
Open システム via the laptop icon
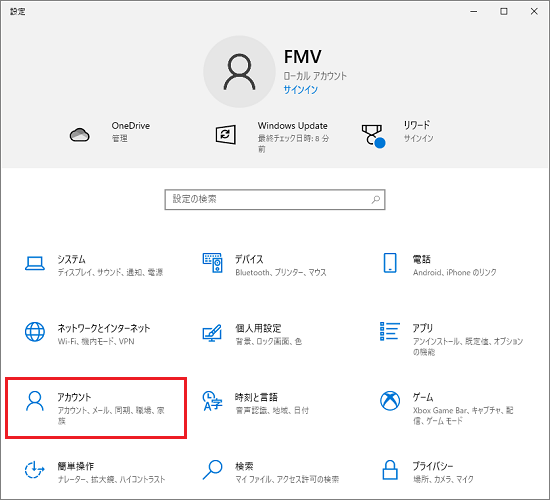pos(35,263)
